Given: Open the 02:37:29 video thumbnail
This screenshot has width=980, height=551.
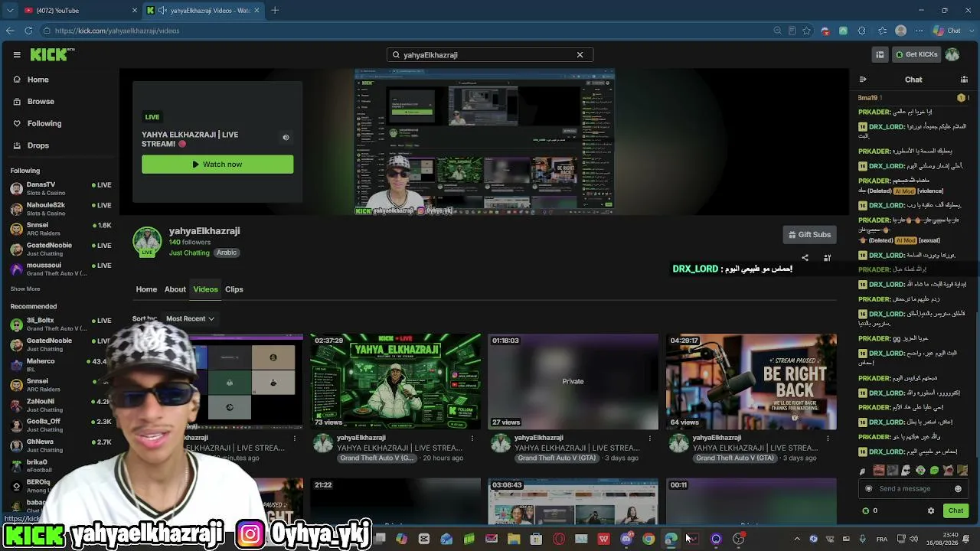Looking at the screenshot, I should coord(396,382).
